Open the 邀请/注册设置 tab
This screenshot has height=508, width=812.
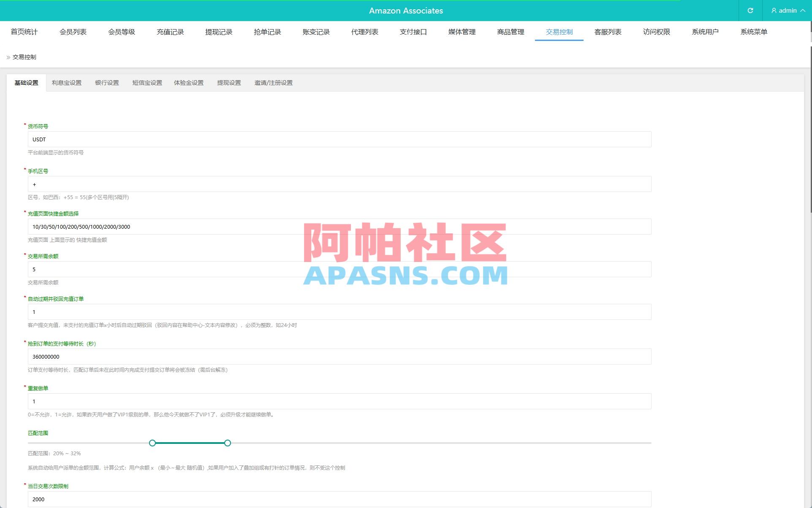[x=273, y=83]
